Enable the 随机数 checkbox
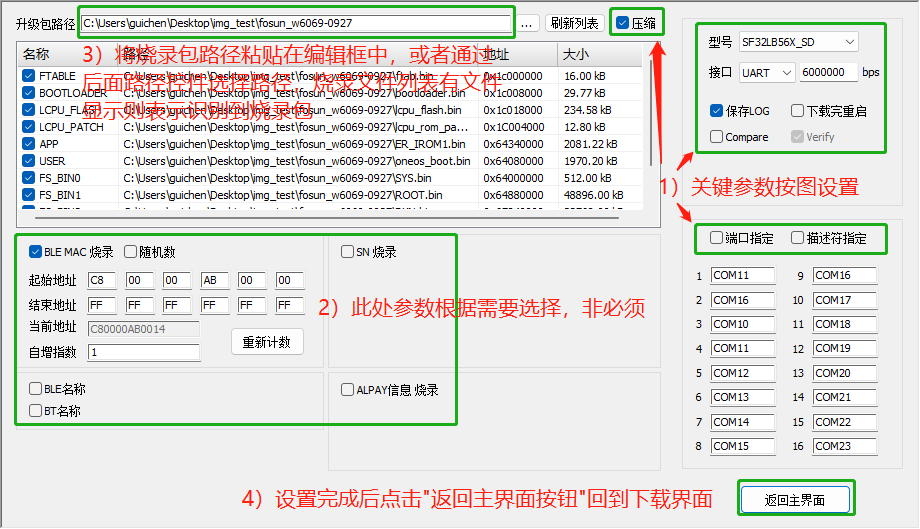 click(x=130, y=252)
